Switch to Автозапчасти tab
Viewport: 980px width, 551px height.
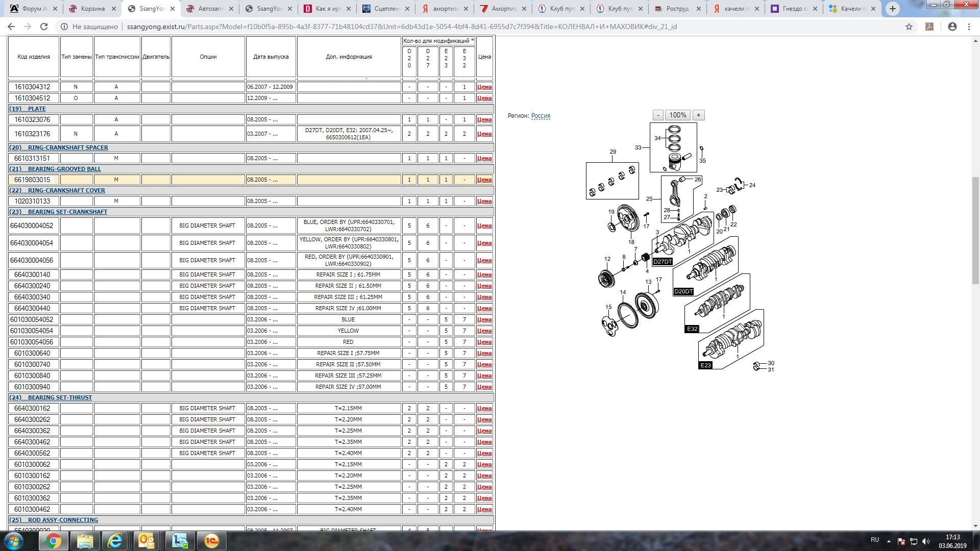click(209, 9)
